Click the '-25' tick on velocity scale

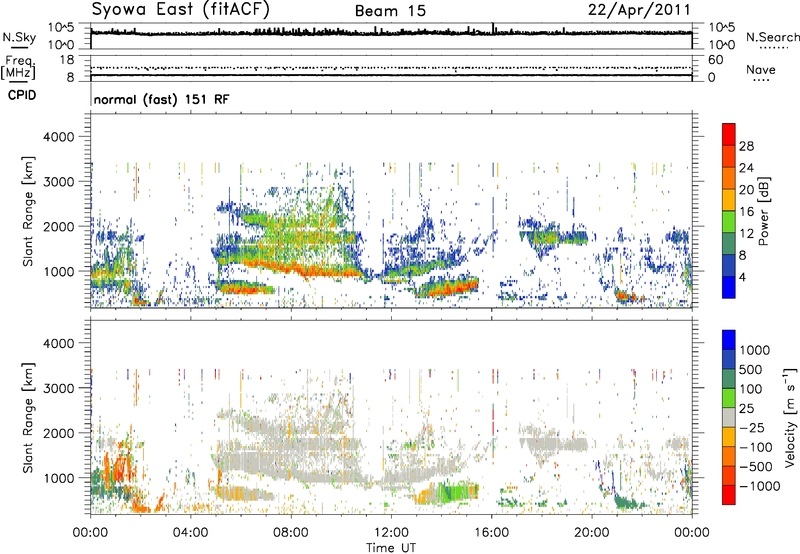click(750, 427)
